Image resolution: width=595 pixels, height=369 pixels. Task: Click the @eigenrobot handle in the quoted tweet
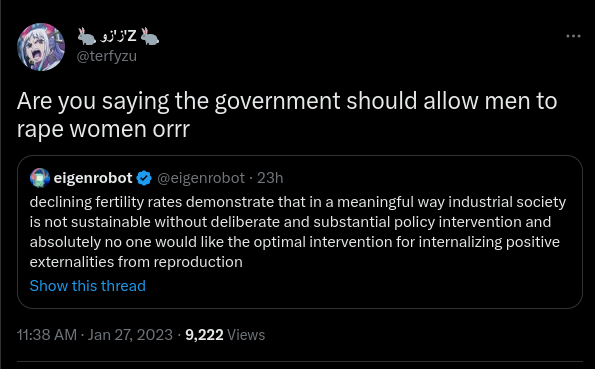(x=201, y=178)
